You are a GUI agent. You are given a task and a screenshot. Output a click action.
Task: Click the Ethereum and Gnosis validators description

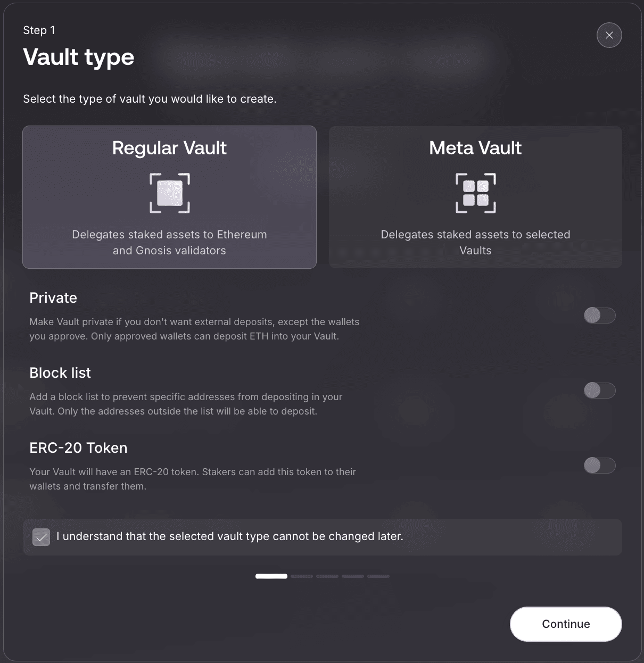[x=169, y=243]
